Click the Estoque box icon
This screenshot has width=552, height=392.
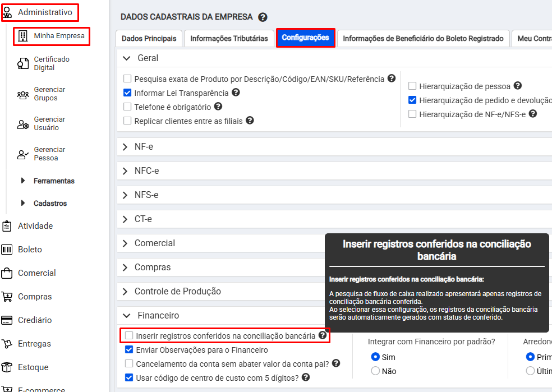[x=7, y=367]
